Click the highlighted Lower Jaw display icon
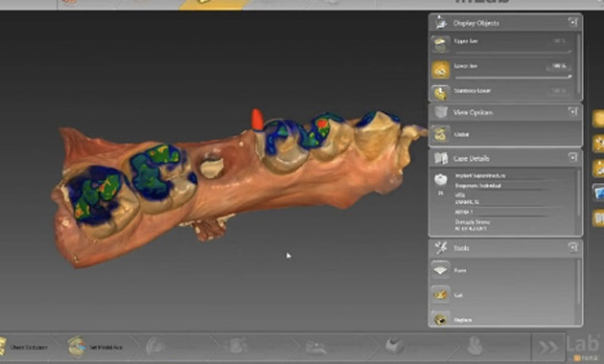This screenshot has height=364, width=604. (x=440, y=70)
